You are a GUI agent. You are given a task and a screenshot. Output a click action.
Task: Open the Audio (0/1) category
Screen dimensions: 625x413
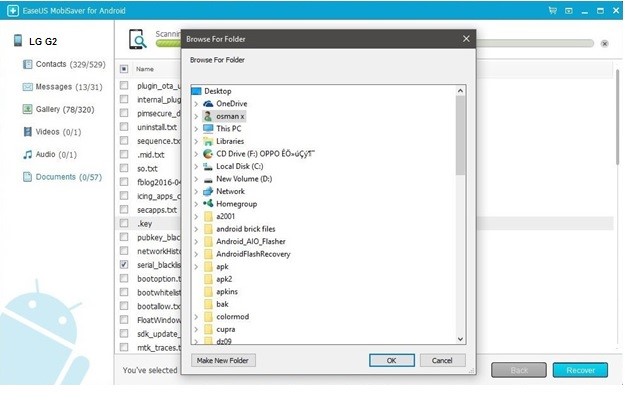[50, 155]
